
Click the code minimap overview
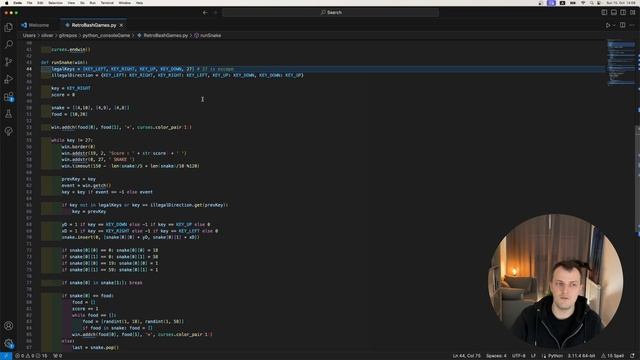point(621,63)
